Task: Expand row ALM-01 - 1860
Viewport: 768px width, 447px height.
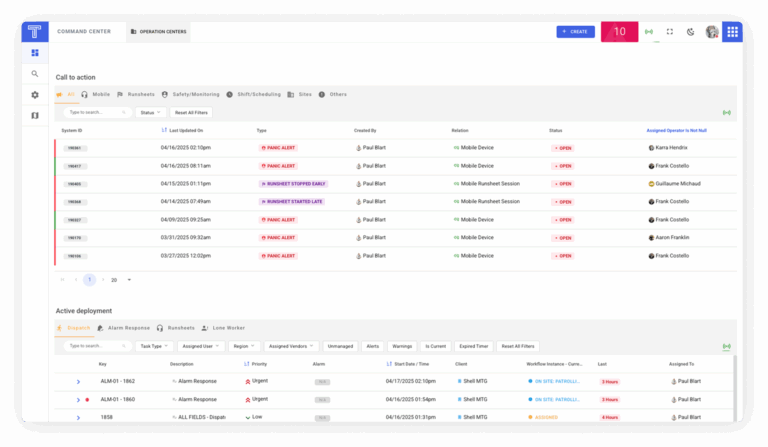Action: pos(78,400)
